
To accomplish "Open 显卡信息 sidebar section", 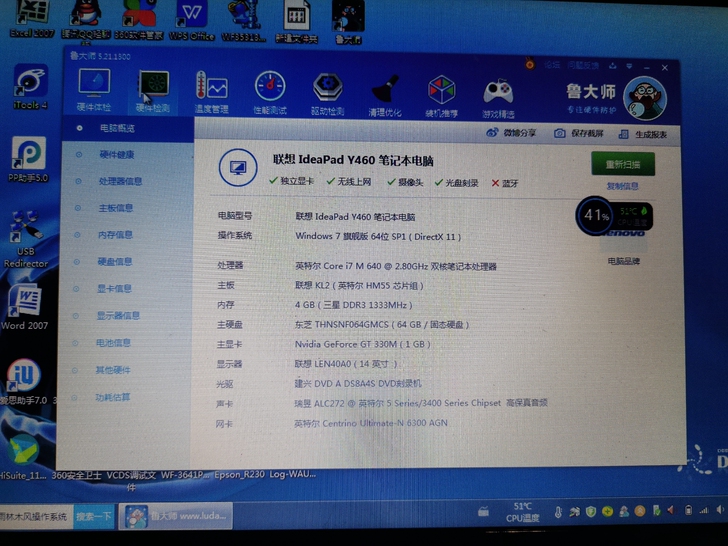I will pyautogui.click(x=114, y=289).
